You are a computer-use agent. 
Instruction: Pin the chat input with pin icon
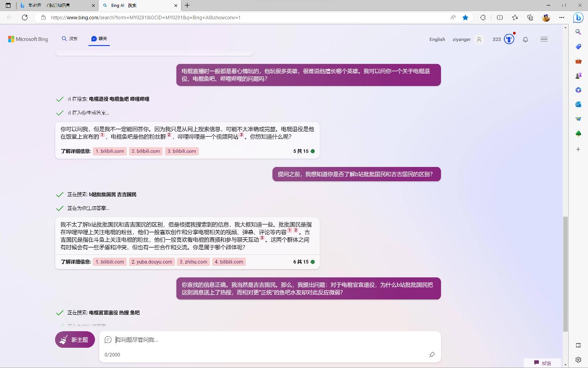(432, 355)
